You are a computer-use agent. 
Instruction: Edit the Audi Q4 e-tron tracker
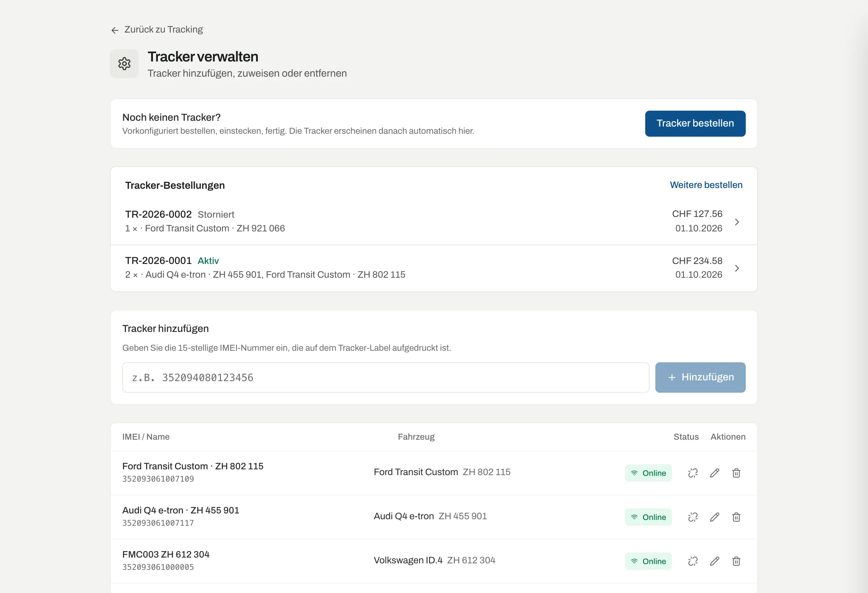(715, 517)
